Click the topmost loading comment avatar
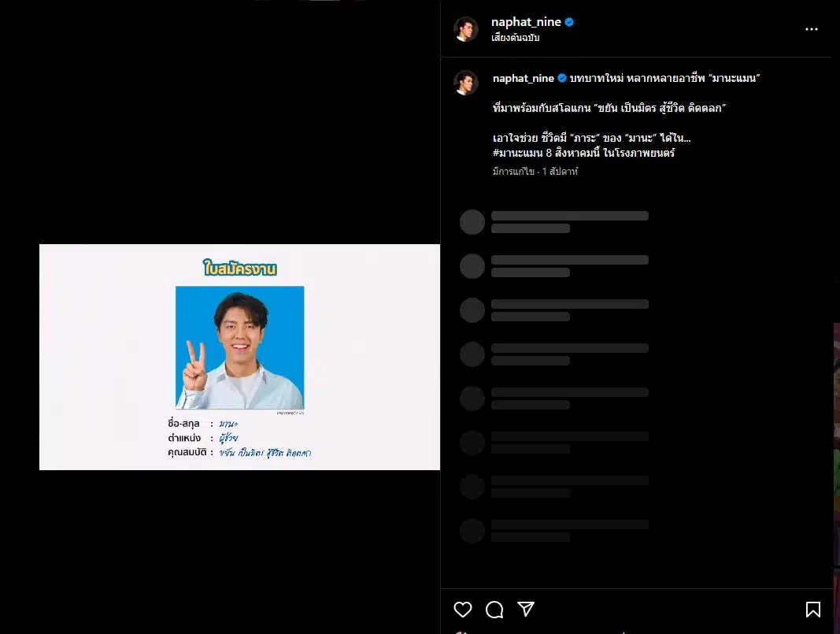The width and height of the screenshot is (840, 634). pyautogui.click(x=472, y=221)
